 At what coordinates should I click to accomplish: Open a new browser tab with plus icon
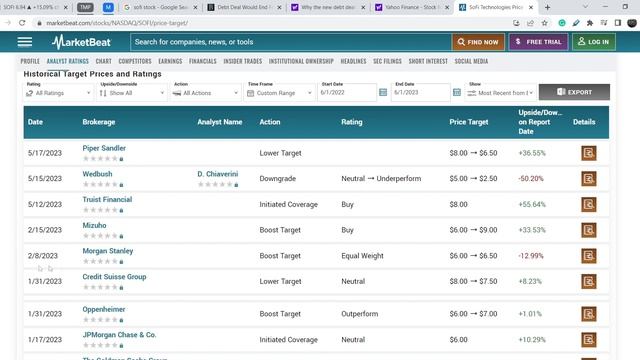point(547,7)
